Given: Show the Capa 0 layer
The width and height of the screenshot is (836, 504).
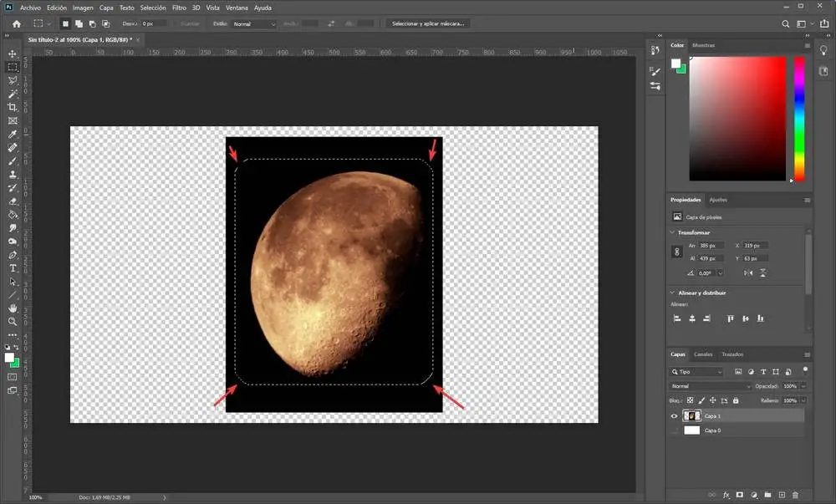Looking at the screenshot, I should [x=675, y=430].
